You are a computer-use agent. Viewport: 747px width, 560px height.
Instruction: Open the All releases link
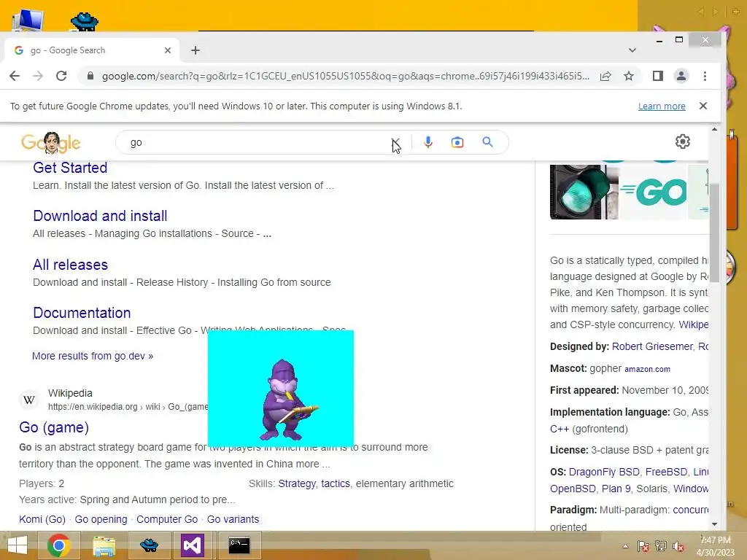(71, 265)
